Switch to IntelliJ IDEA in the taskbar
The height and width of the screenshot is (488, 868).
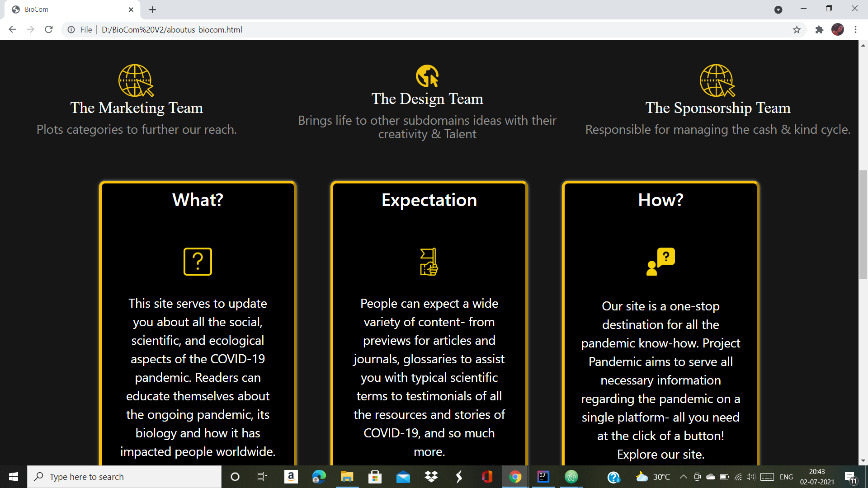coord(543,477)
